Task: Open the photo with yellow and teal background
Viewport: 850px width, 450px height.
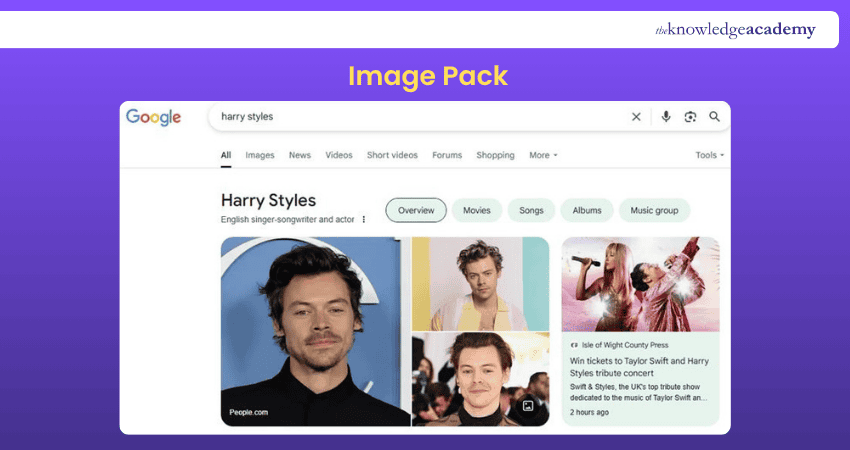Action: 480,284
